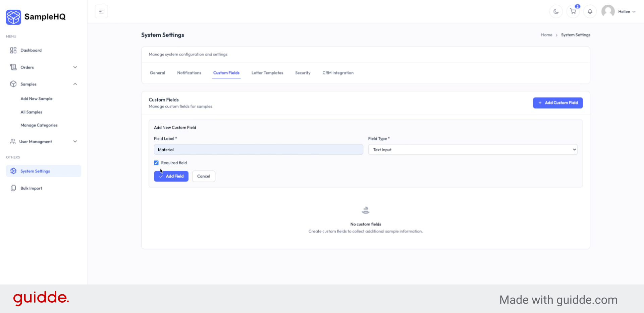Screen dimensions: 644x313
Task: Click the System Settings gear icon
Action: [x=13, y=171]
